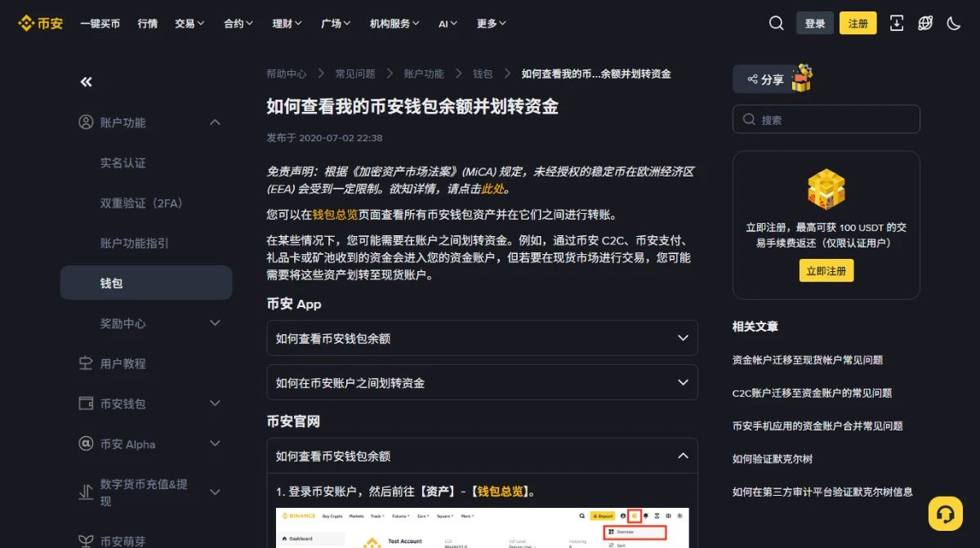Toggle dark mode moon icon
980x548 pixels.
click(954, 23)
